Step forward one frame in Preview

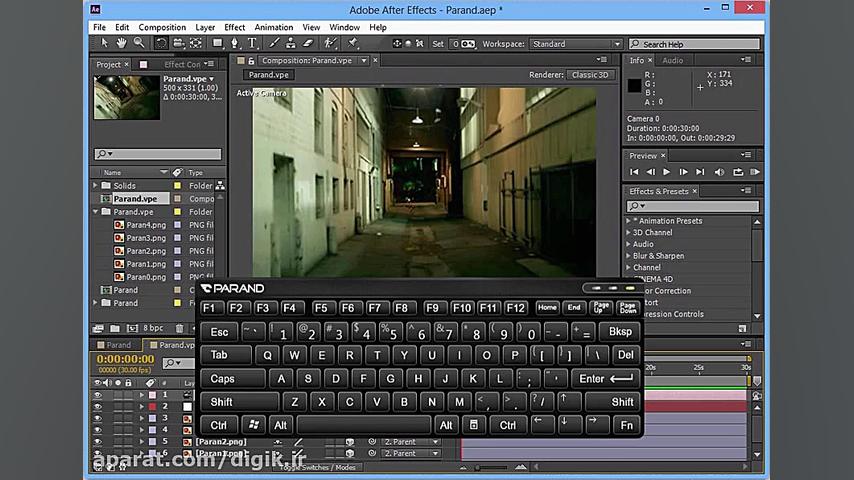click(683, 172)
